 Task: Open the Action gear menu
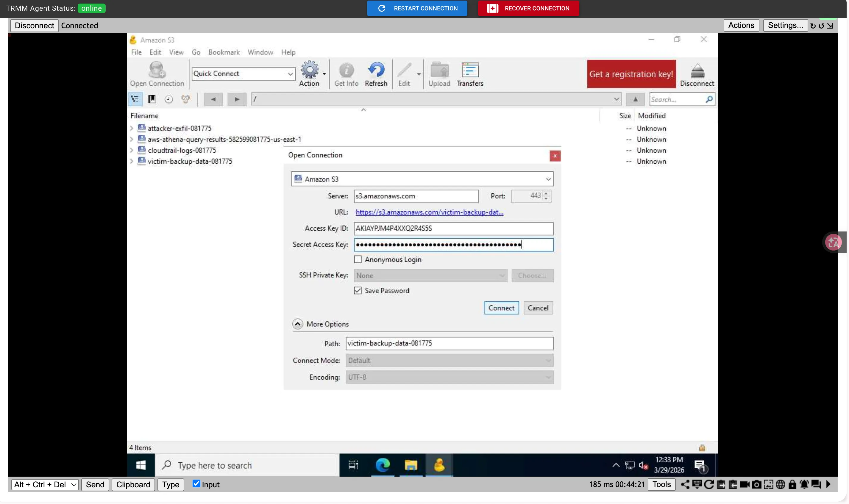coord(310,74)
